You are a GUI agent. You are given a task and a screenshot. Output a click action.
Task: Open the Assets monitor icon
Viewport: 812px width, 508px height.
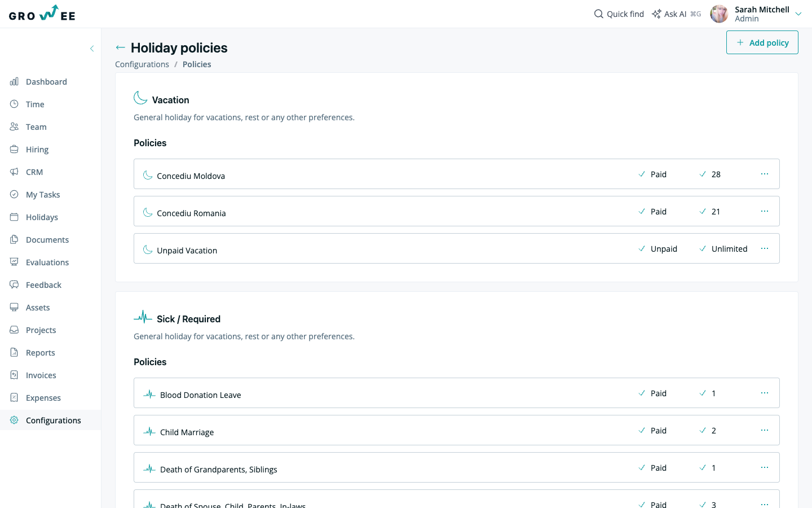click(x=14, y=307)
